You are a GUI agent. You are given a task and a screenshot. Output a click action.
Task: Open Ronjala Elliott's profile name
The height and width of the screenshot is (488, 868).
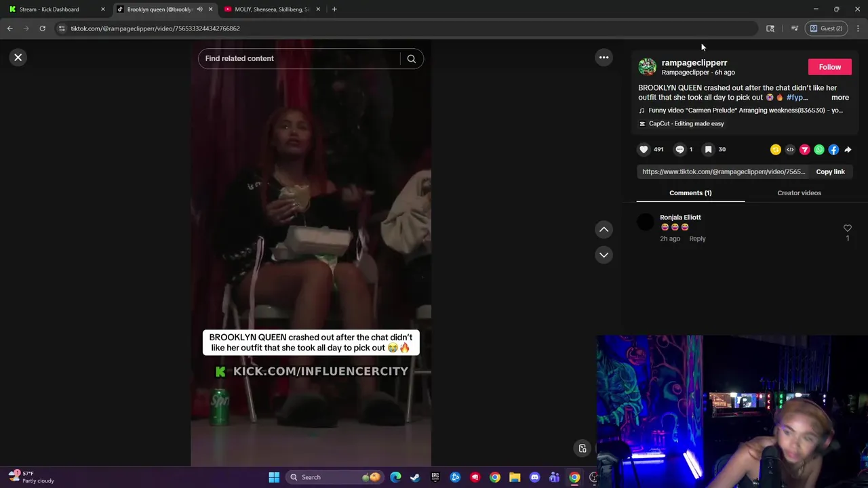click(680, 218)
